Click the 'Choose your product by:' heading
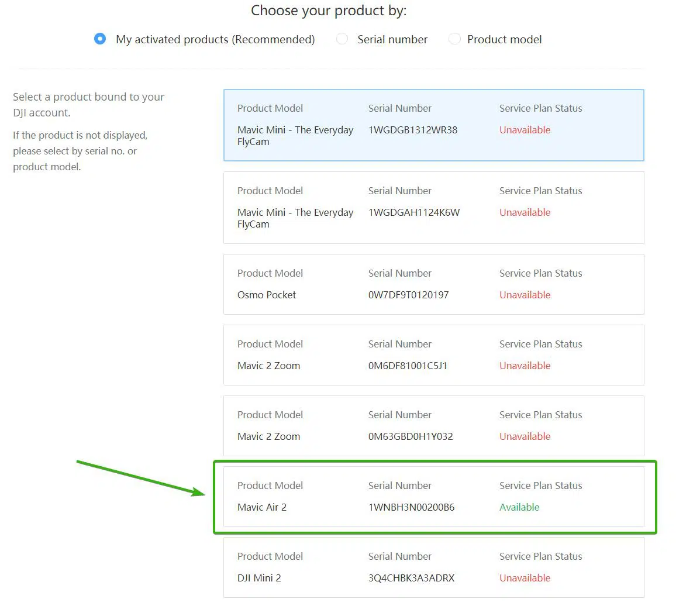Viewport: 700px width, 606px height. click(329, 11)
